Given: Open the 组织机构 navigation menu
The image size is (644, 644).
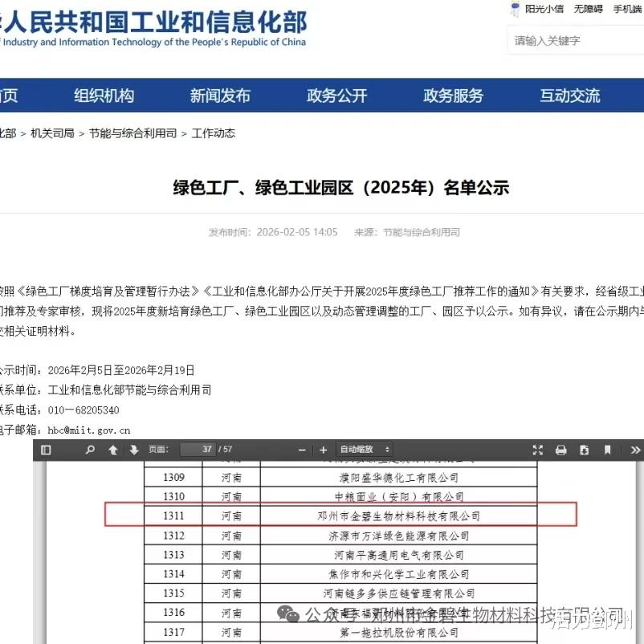Looking at the screenshot, I should click(x=104, y=96).
